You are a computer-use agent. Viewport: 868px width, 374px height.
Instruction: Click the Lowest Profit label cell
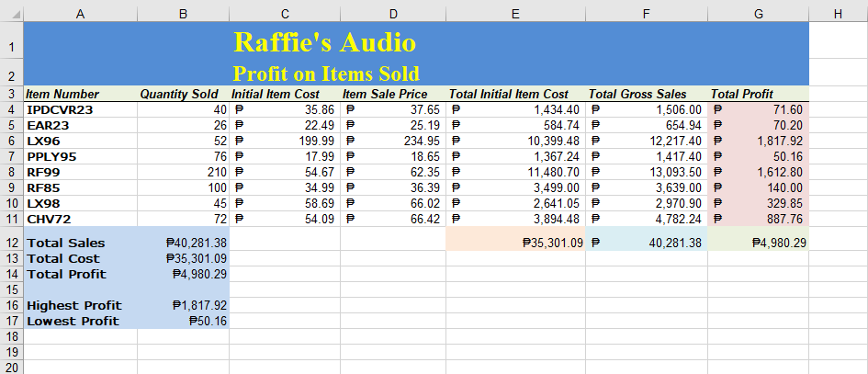coord(81,321)
